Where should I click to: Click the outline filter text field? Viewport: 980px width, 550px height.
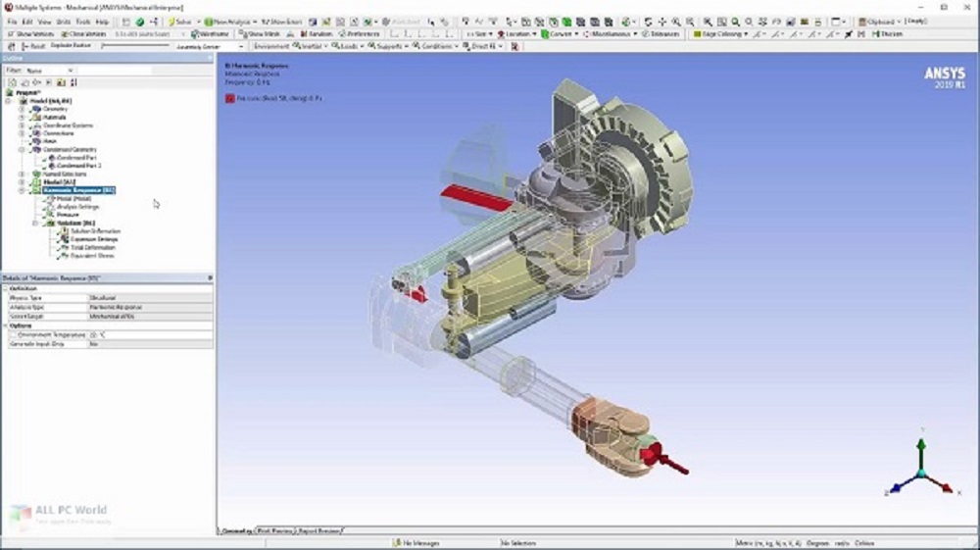pyautogui.click(x=115, y=71)
